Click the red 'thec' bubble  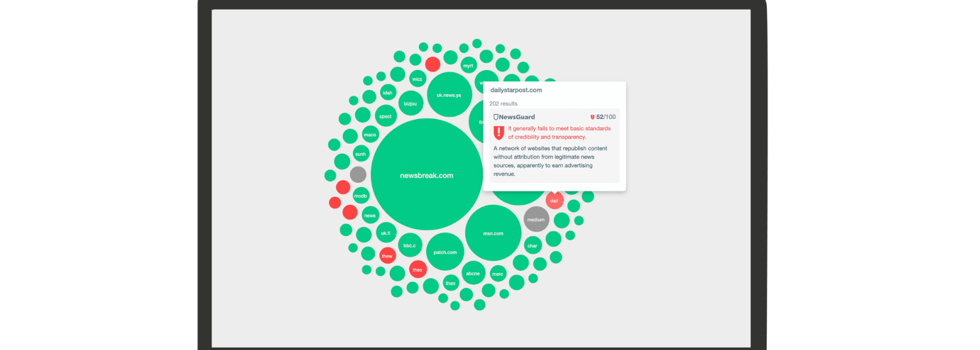(417, 269)
